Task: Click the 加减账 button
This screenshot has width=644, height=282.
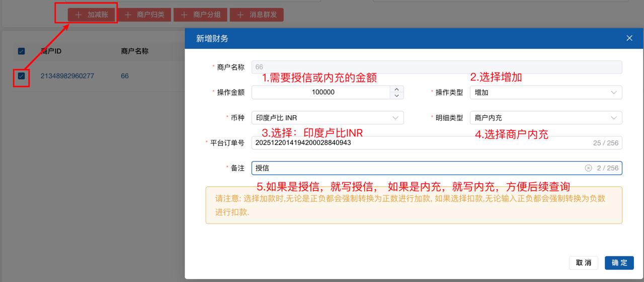Action: click(x=92, y=15)
